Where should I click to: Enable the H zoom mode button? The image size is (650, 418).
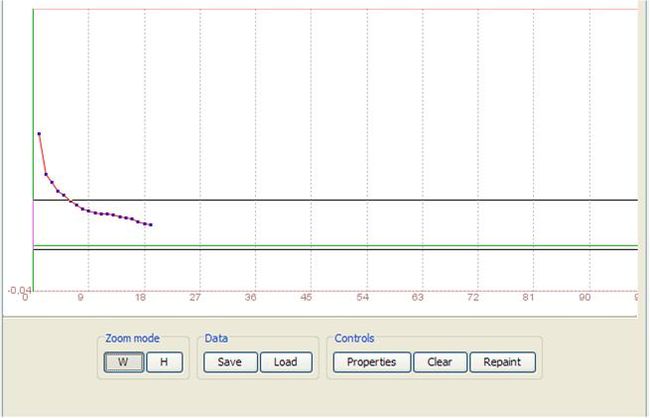[165, 362]
